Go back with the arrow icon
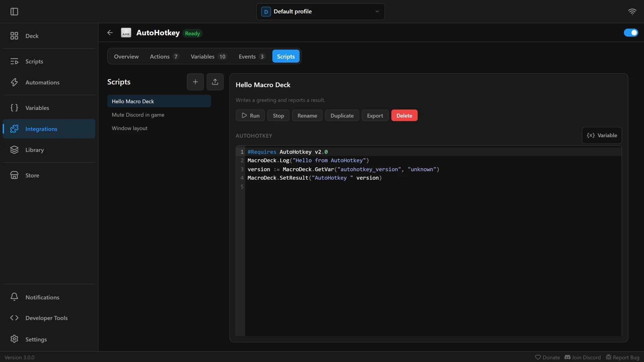 pos(110,33)
